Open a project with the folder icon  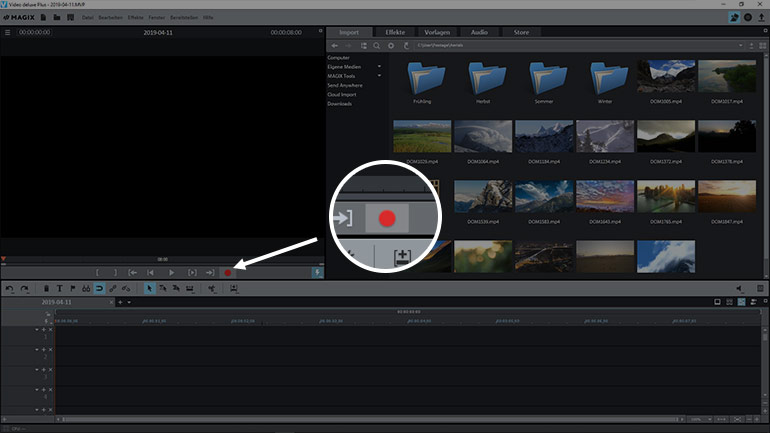pyautogui.click(x=57, y=17)
